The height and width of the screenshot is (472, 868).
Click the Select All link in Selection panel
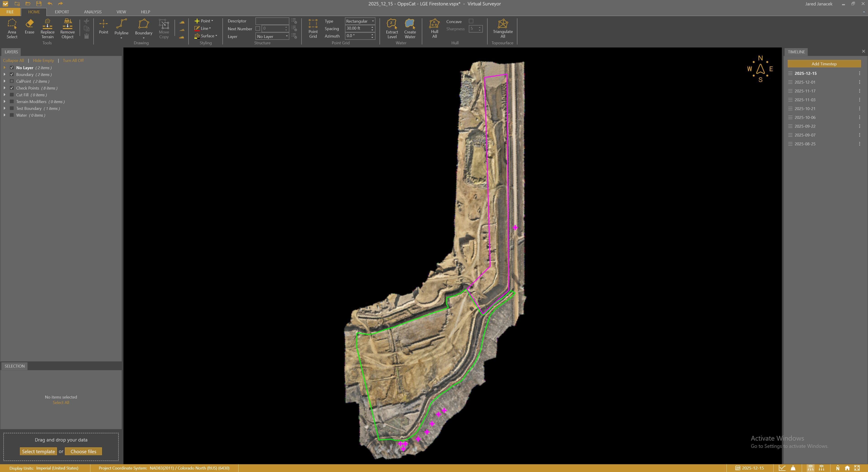pyautogui.click(x=61, y=403)
